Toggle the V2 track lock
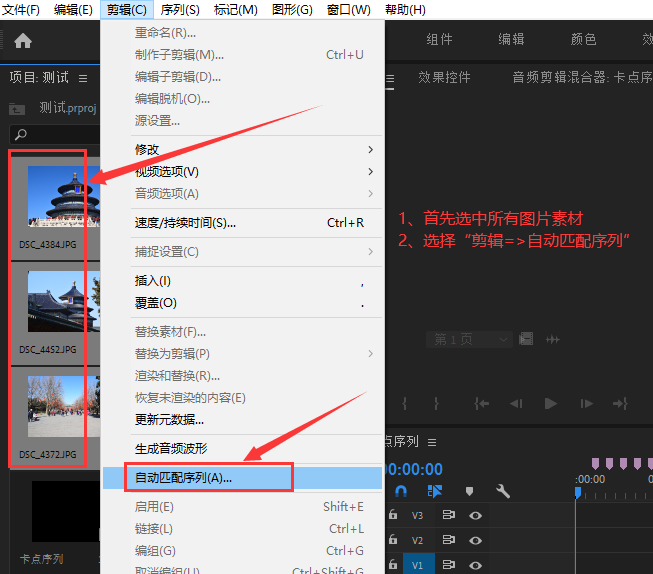 coord(393,540)
